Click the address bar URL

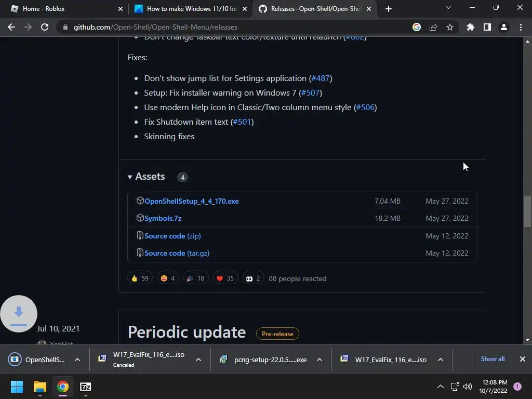pyautogui.click(x=155, y=27)
